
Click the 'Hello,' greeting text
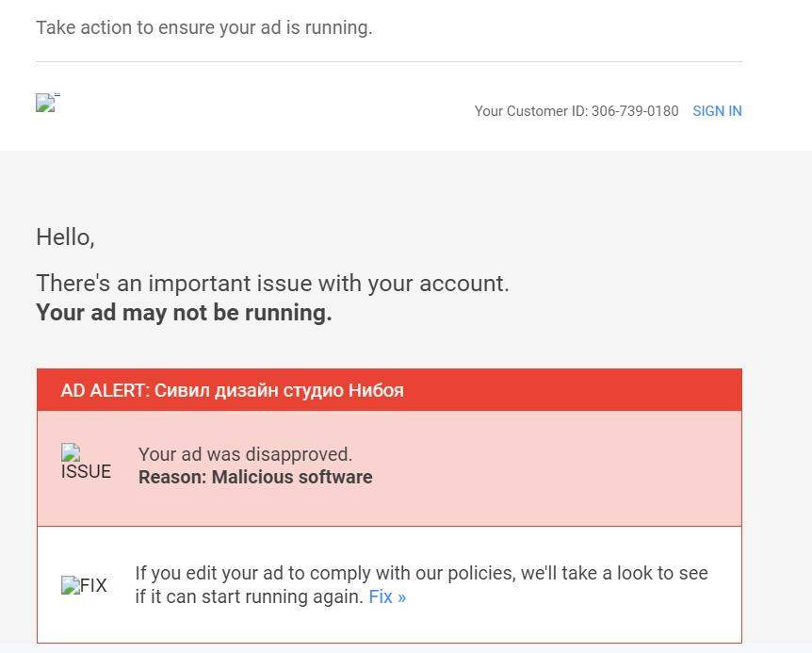coord(65,237)
